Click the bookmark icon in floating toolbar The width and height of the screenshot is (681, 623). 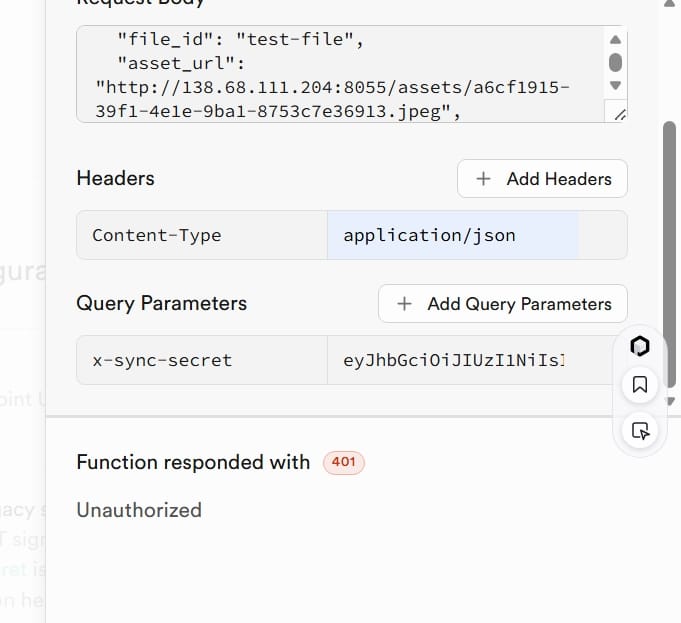pyautogui.click(x=640, y=384)
